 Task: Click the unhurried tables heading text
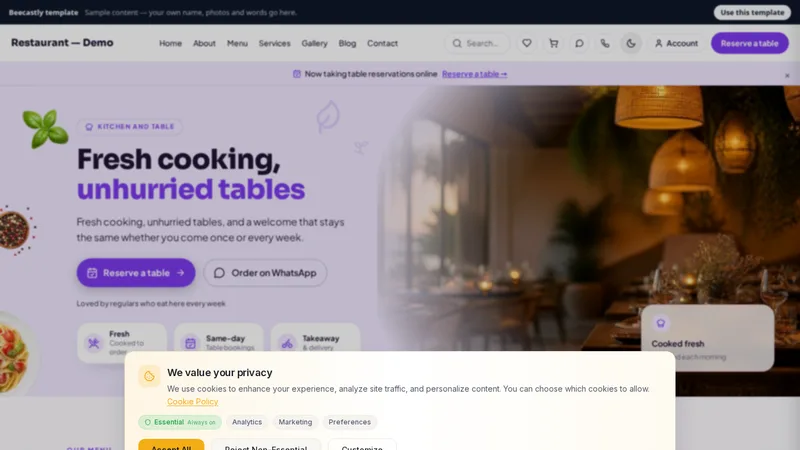[x=191, y=189]
